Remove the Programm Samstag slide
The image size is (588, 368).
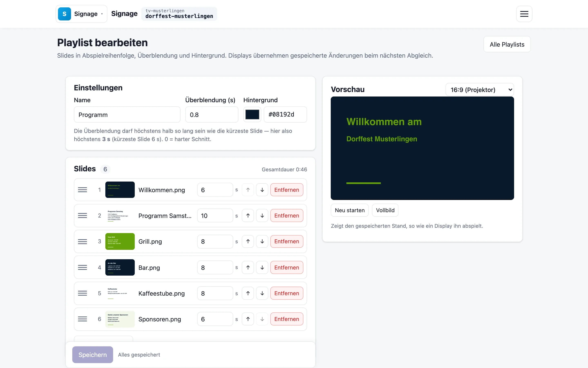click(x=287, y=216)
